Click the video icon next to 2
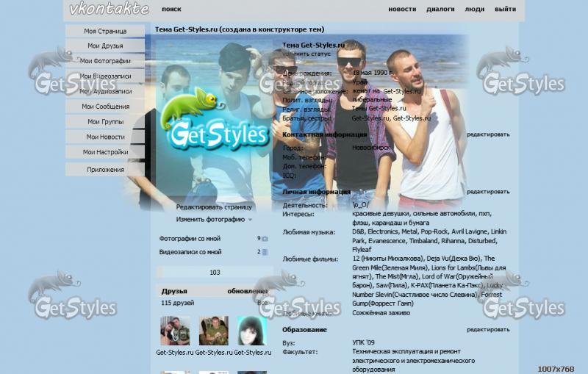The image size is (588, 374). click(x=265, y=252)
